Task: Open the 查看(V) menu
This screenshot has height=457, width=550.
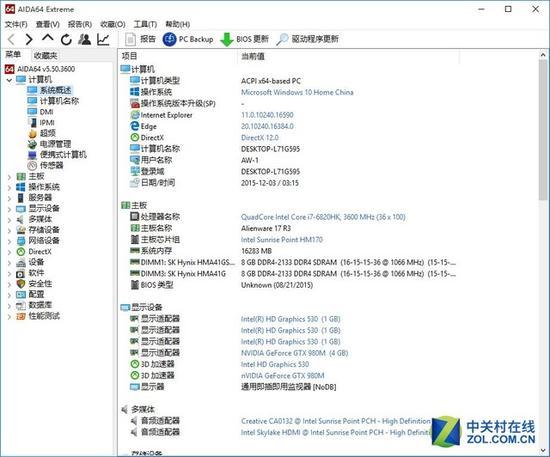Action: tap(48, 24)
